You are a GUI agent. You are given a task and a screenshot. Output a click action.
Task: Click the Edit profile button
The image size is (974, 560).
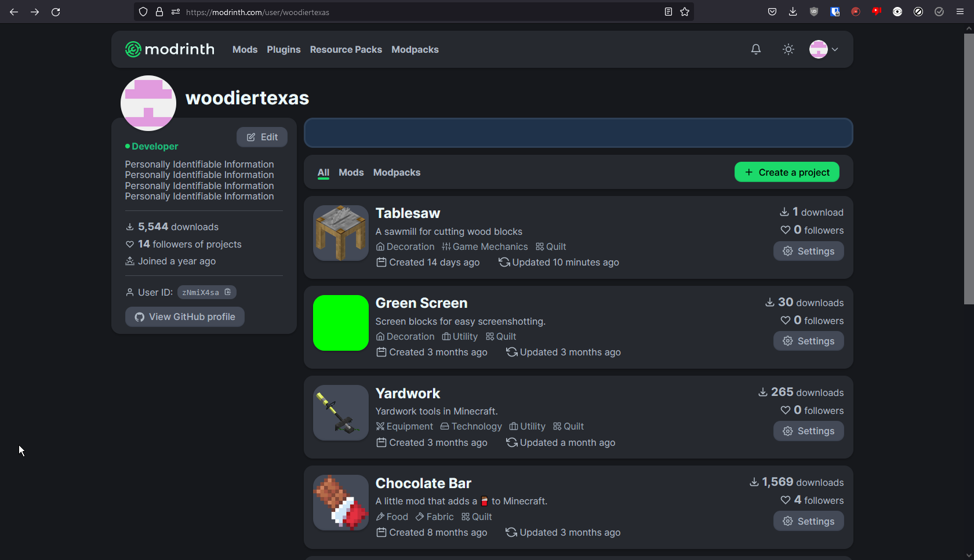[x=261, y=137]
